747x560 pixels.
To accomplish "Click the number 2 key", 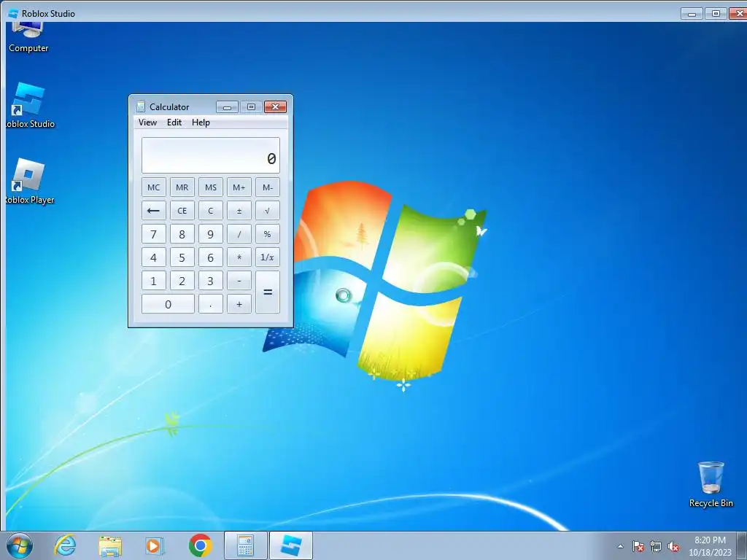I will click(182, 281).
